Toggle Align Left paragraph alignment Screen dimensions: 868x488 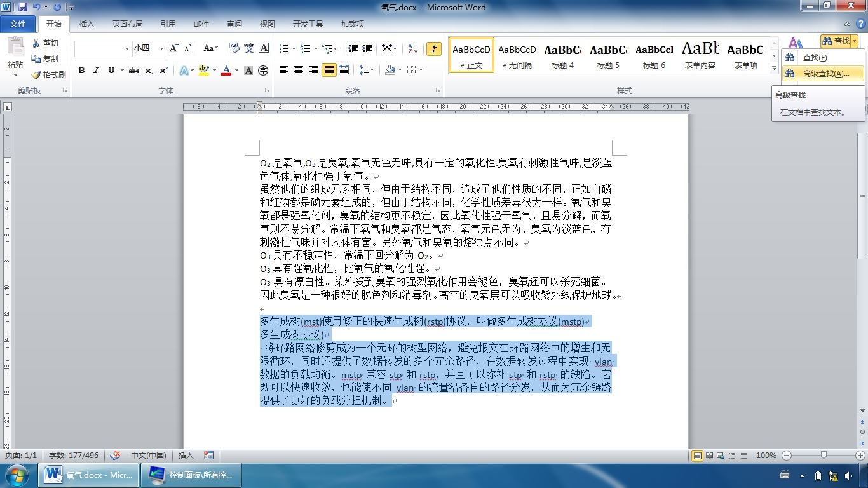point(283,70)
